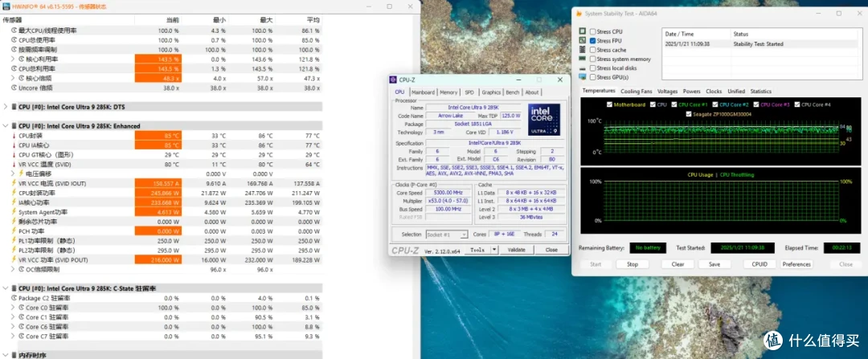Screen dimensions: 868x359
Task: Click the lightning icon beside System Agent功率
Action: tap(14, 212)
